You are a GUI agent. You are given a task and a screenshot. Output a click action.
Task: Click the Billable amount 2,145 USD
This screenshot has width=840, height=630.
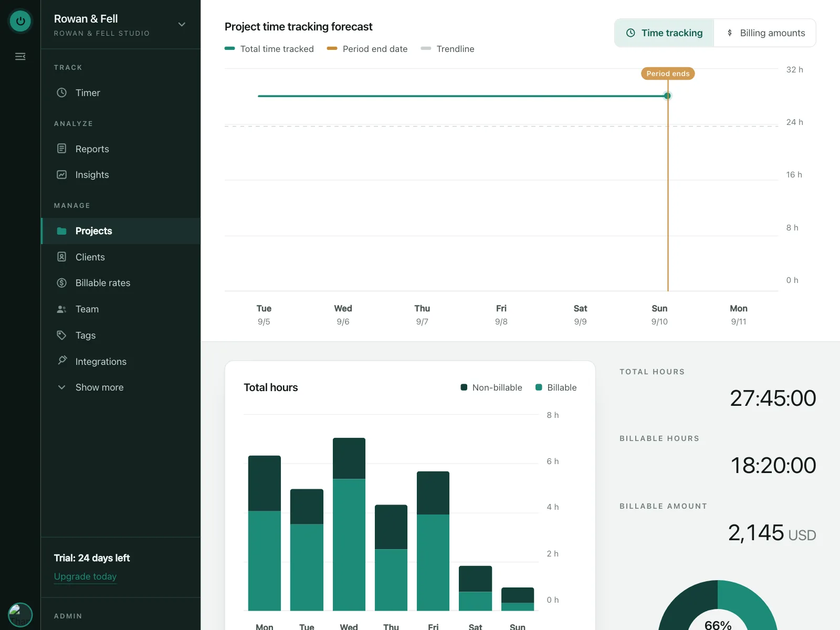(772, 533)
